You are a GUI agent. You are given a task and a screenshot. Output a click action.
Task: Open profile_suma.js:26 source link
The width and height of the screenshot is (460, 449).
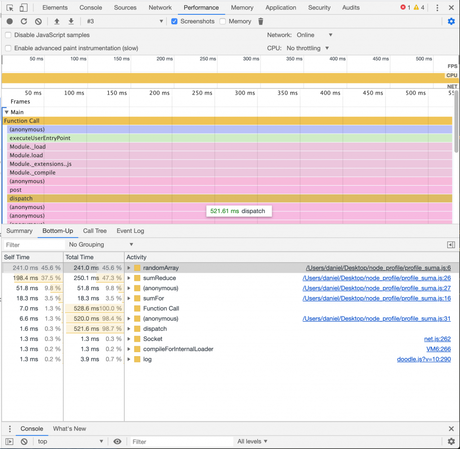pos(377,278)
